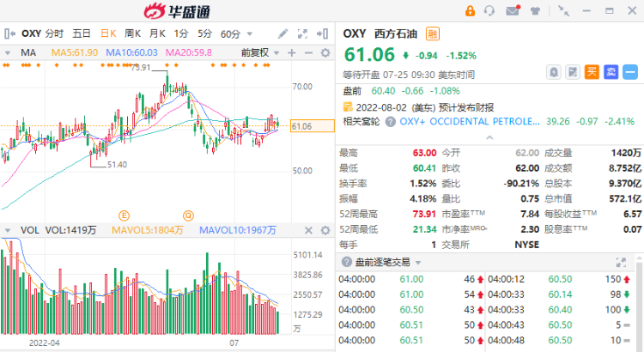This screenshot has width=644, height=352.
Task: Collapse the quote header chevron
Action: [489, 137]
